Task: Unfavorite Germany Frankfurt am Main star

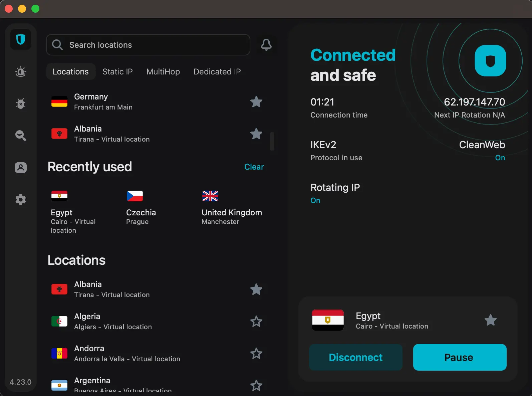Action: tap(256, 102)
